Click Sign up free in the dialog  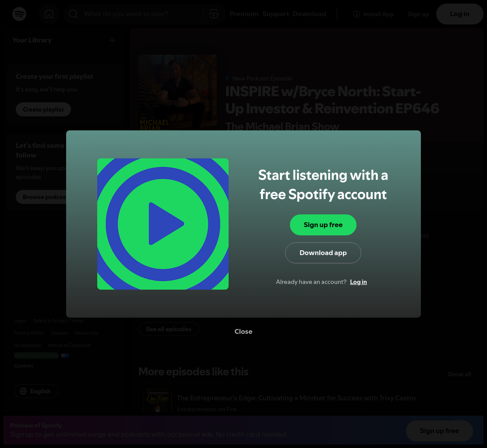click(323, 225)
